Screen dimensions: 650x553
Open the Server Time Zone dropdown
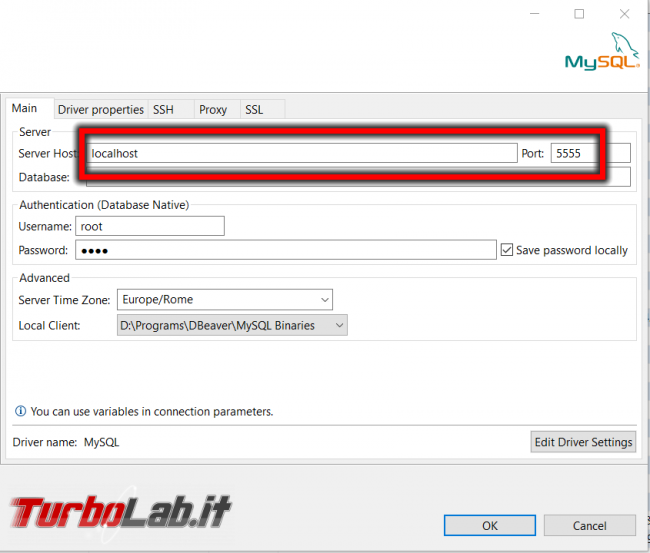click(x=225, y=300)
